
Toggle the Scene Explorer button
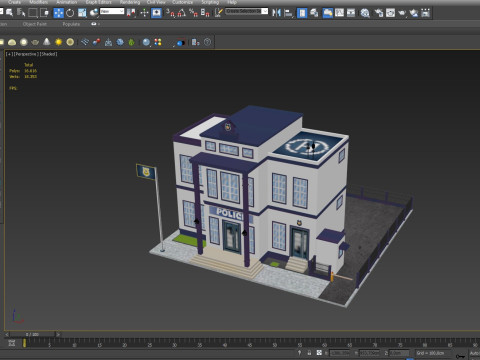pos(302,13)
